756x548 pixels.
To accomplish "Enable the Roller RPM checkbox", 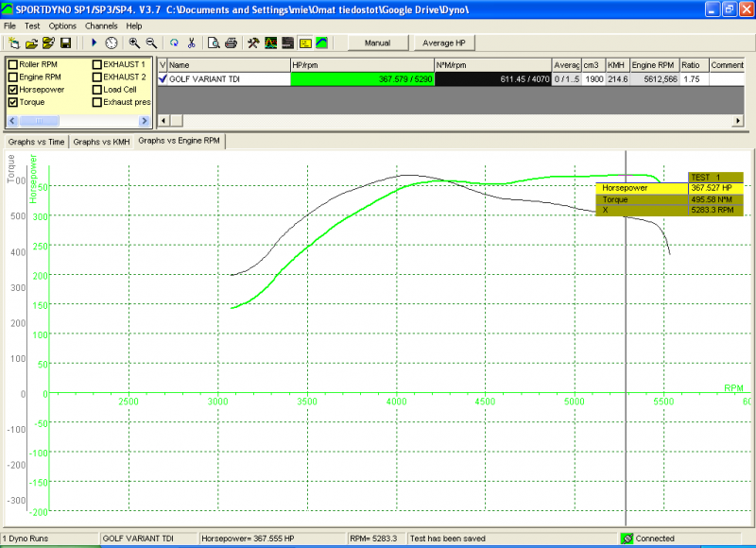I will [x=13, y=64].
